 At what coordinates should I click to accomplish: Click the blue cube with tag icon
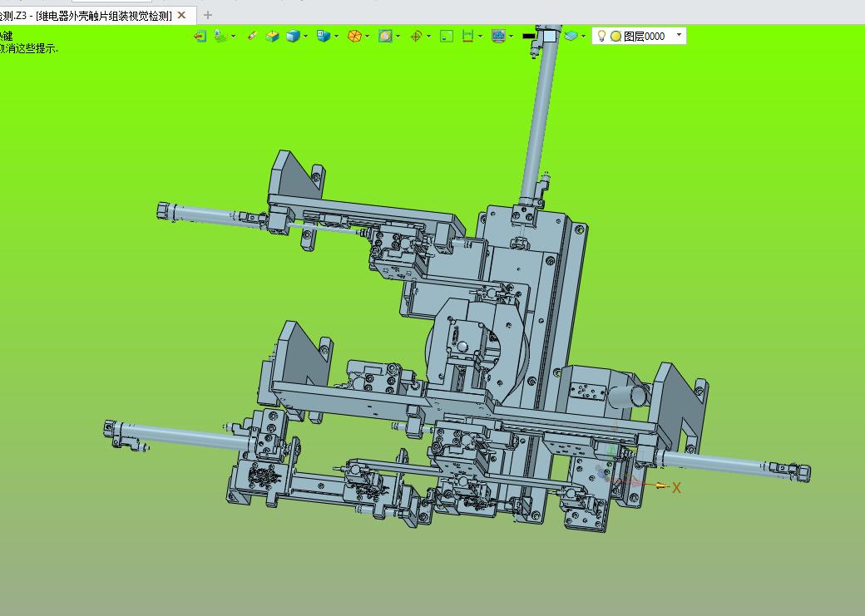[x=324, y=36]
